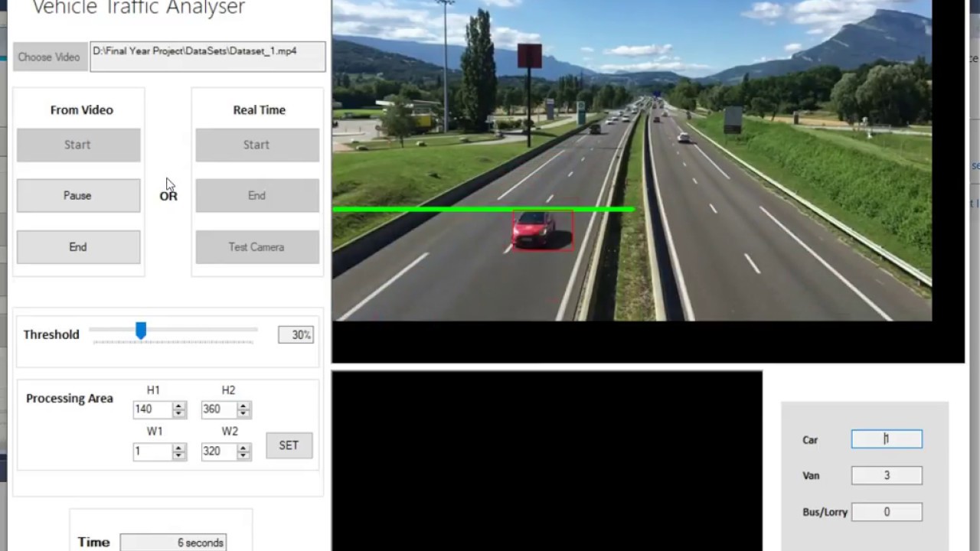Click the H2 value field
Screen dimensions: 980x551
(x=220, y=409)
